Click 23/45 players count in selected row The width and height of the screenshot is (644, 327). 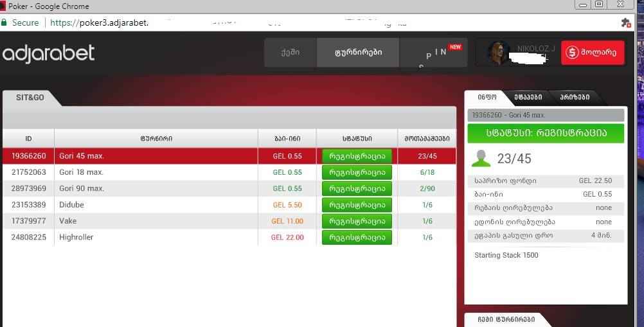pos(427,156)
